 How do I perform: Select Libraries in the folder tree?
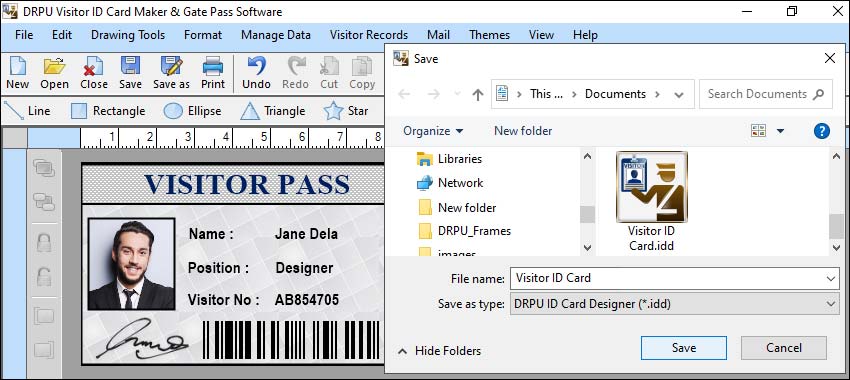(449, 159)
